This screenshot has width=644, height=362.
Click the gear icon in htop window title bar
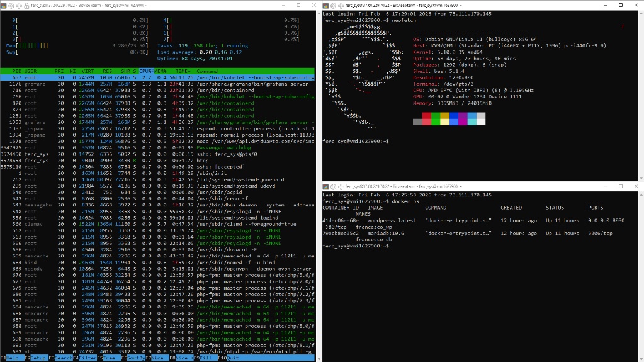pos(11,4)
